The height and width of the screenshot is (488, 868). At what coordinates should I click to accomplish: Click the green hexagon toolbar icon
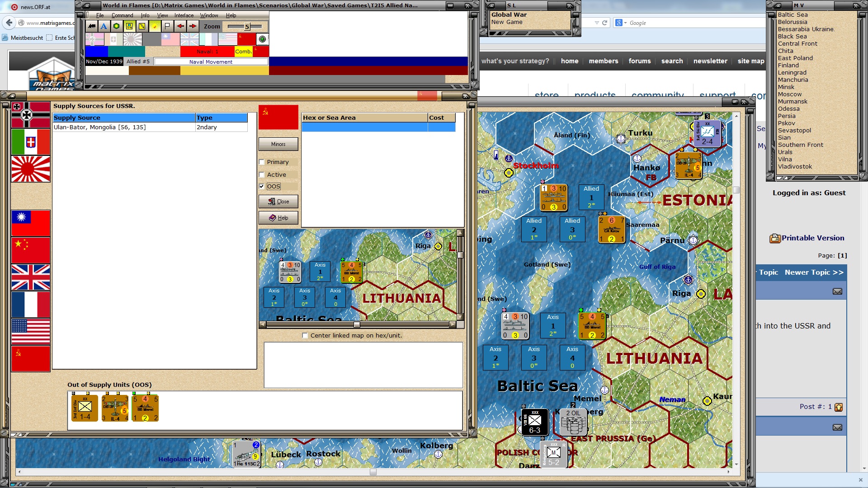click(x=117, y=26)
